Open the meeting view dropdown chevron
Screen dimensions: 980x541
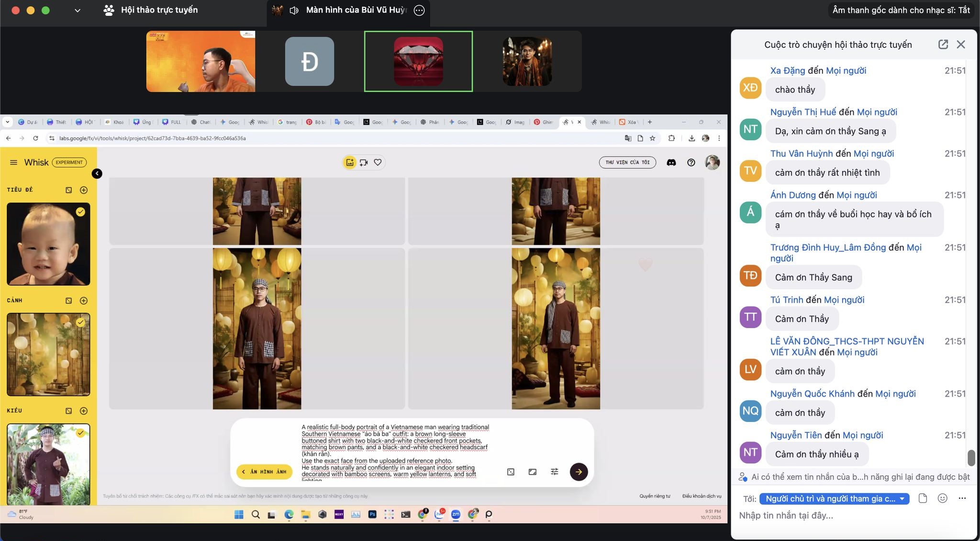click(77, 10)
